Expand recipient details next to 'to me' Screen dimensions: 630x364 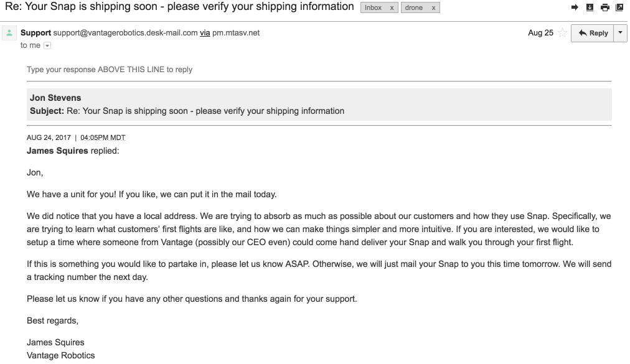(47, 45)
